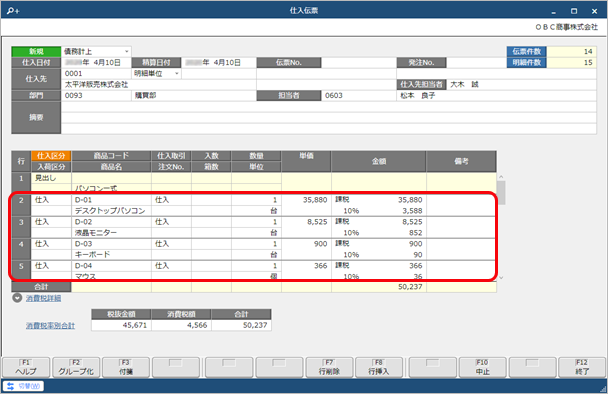Click the 液晶モニター product name
608x394 pixels.
96,233
